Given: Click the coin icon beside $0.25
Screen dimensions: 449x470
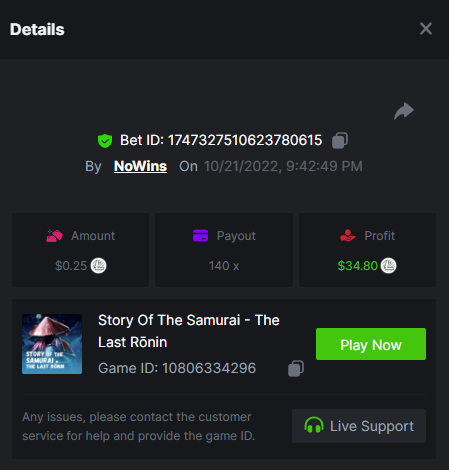Looking at the screenshot, I should coord(98,266).
